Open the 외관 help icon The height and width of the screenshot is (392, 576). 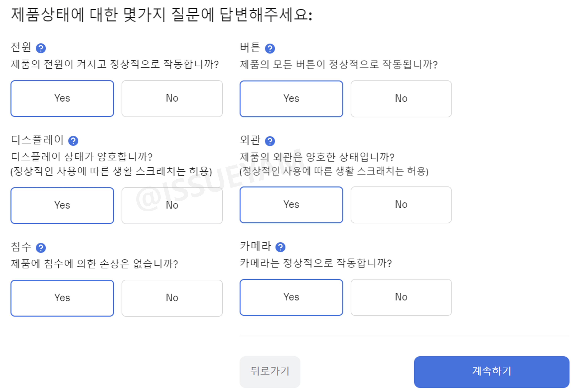(x=270, y=141)
